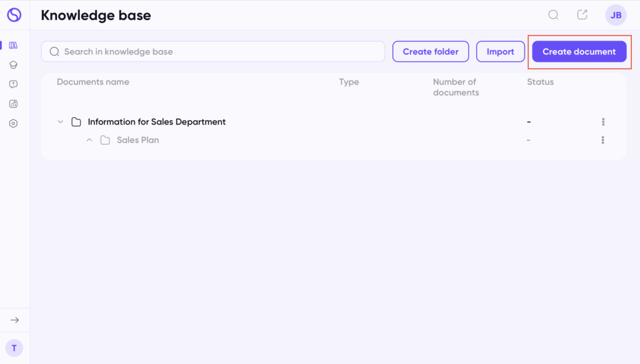Viewport: 640px width, 364px height.
Task: Click the Search in knowledge base field
Action: point(213,52)
